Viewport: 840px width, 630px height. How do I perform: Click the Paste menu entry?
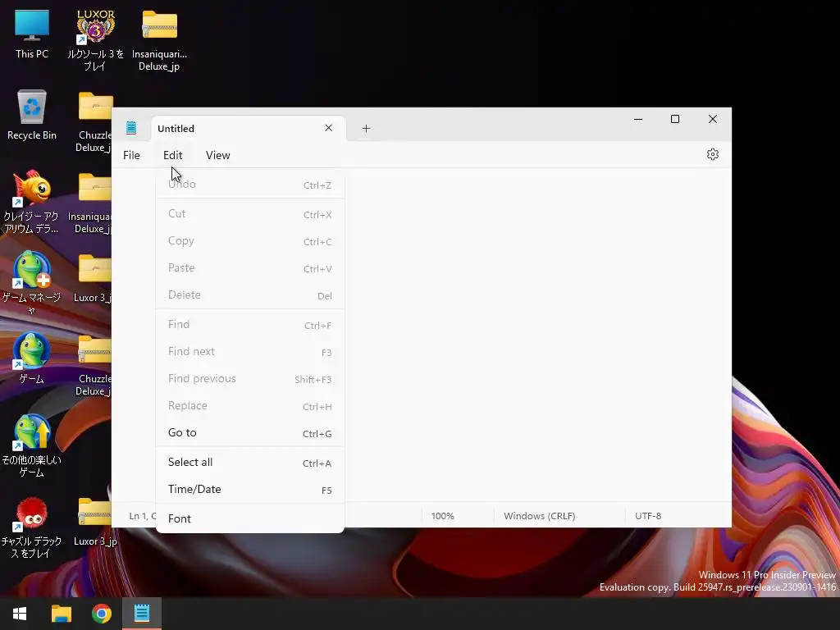249,268
